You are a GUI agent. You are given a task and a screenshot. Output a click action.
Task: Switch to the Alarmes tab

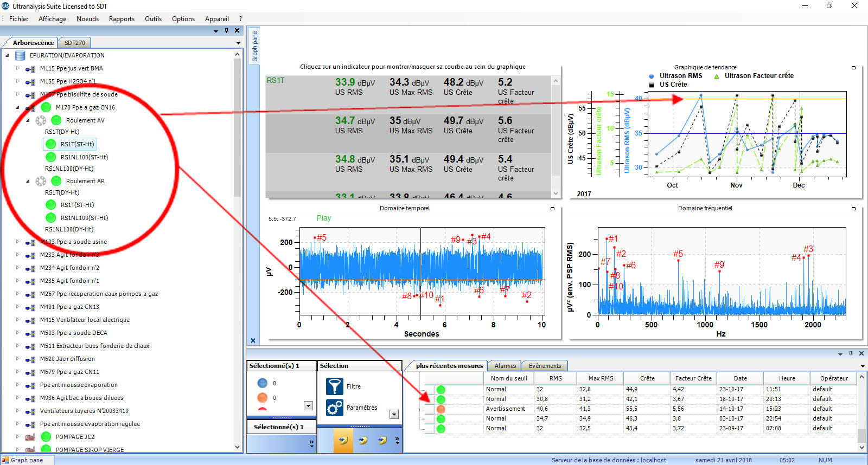[x=505, y=366]
